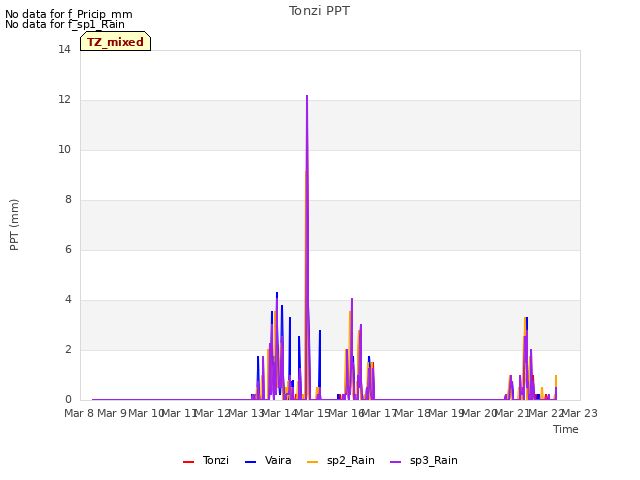640x480 pixels.
Task: Click the 'No data for f_sp1_Rain' message
Action: pyautogui.click(x=65, y=24)
